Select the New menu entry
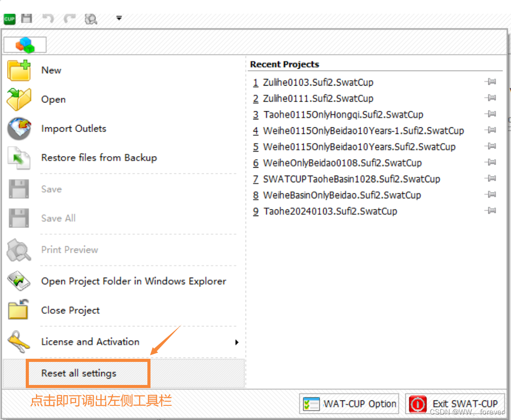Viewport: 511px width, 420px height. (x=51, y=71)
